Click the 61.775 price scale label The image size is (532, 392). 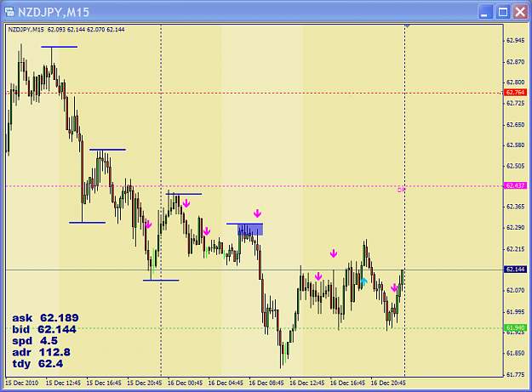(515, 375)
